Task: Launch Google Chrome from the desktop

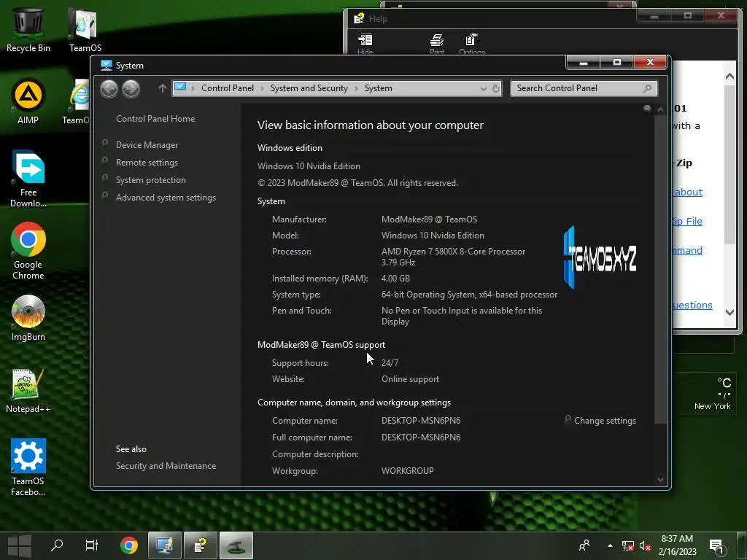Action: 28,251
